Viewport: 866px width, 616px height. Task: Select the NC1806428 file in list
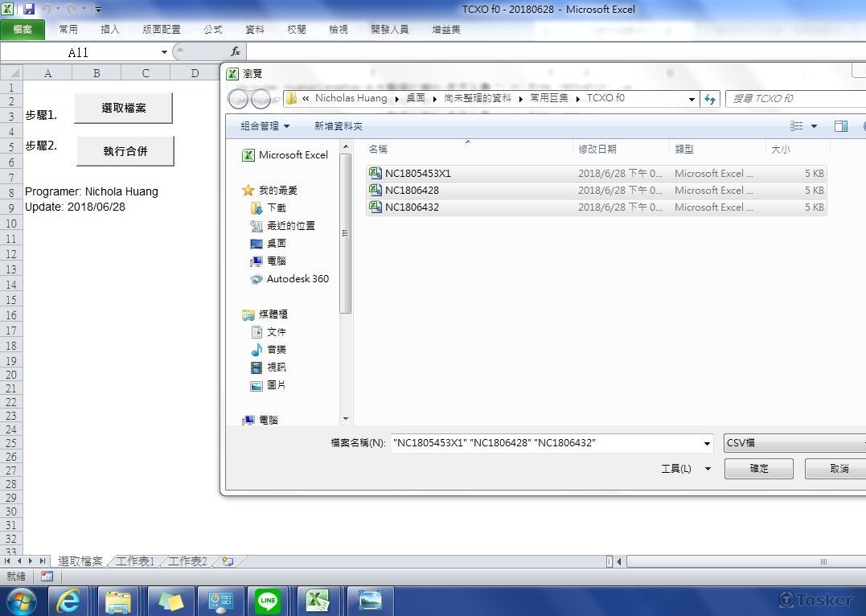pyautogui.click(x=412, y=191)
